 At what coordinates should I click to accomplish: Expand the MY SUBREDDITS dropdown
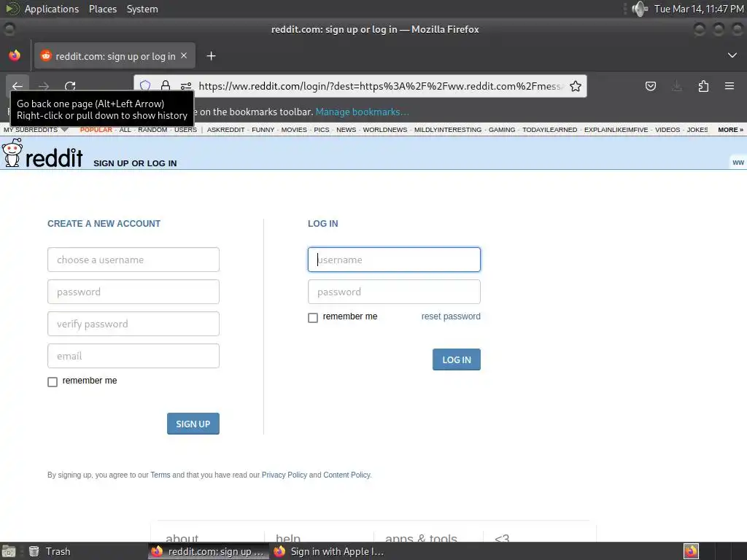coord(36,130)
